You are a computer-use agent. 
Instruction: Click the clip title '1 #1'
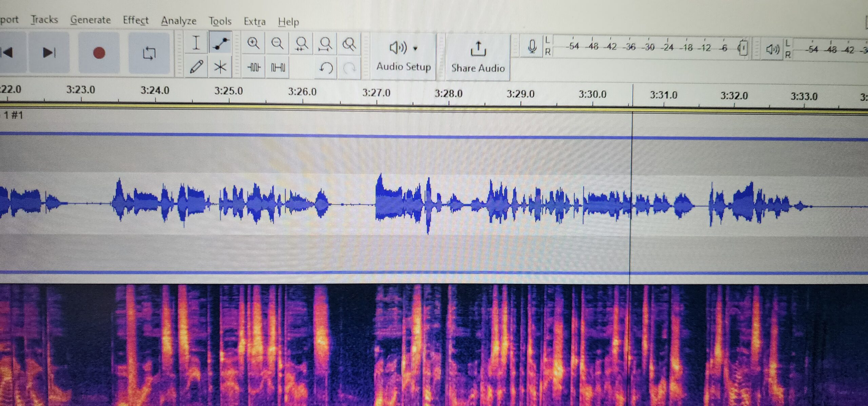point(13,115)
